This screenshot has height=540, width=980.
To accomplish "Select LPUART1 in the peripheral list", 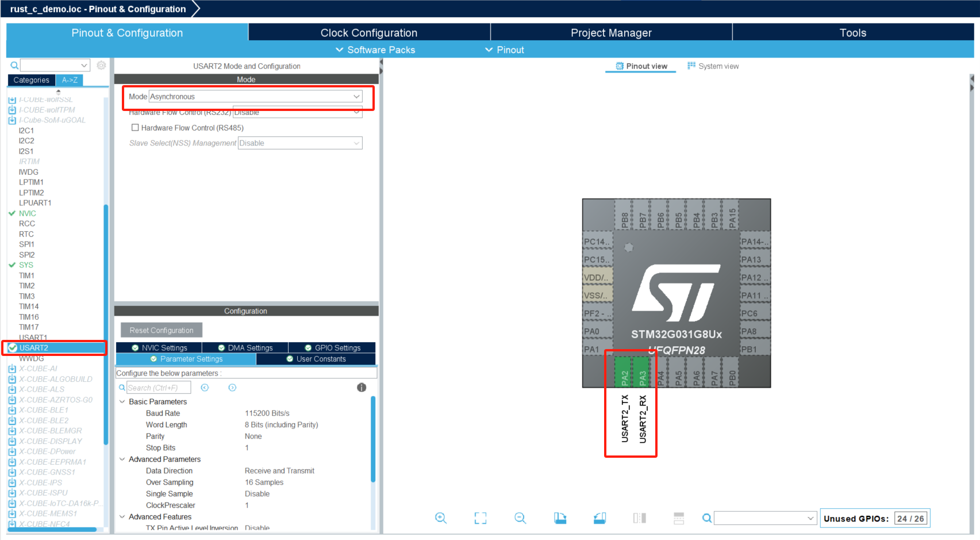I will pyautogui.click(x=35, y=203).
